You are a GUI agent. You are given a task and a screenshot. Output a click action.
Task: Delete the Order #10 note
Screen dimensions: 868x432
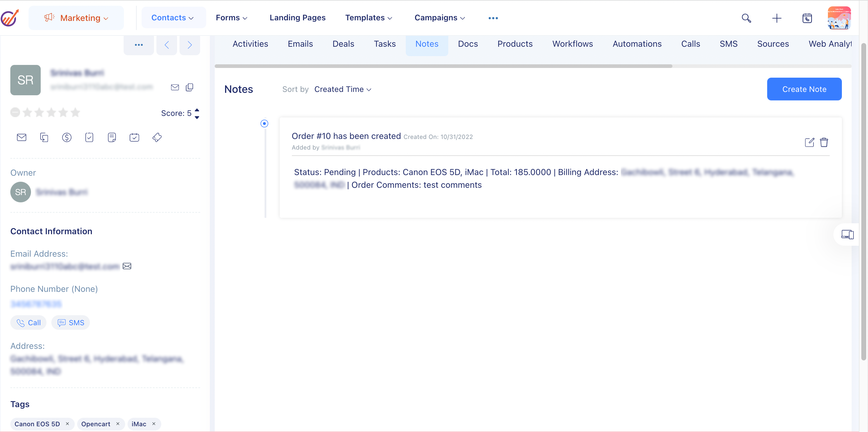(824, 142)
